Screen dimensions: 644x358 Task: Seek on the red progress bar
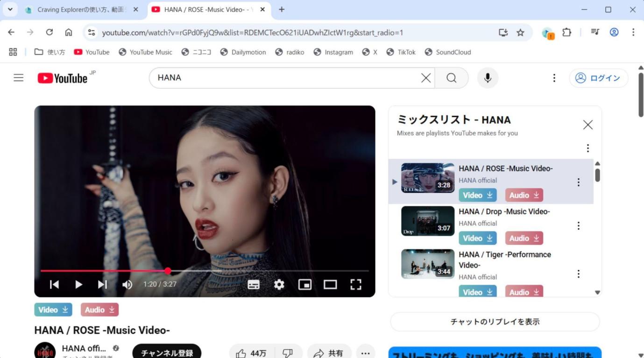(205, 271)
